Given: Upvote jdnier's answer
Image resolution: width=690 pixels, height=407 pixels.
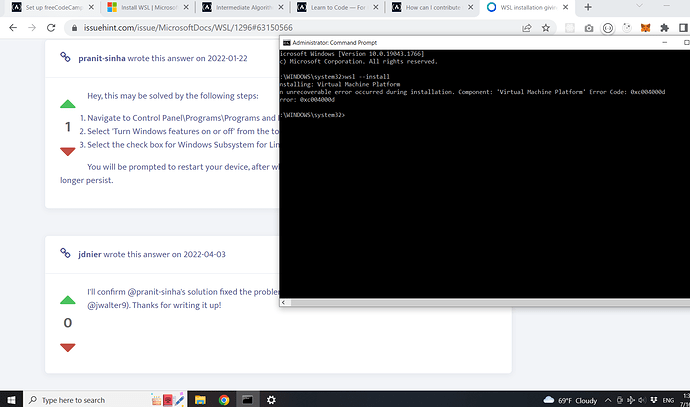Looking at the screenshot, I should click(x=68, y=300).
